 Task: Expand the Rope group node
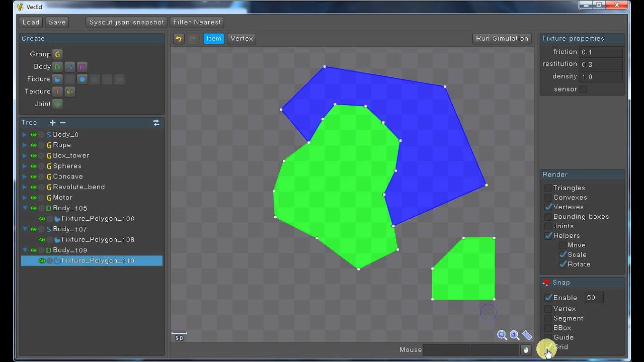point(25,145)
